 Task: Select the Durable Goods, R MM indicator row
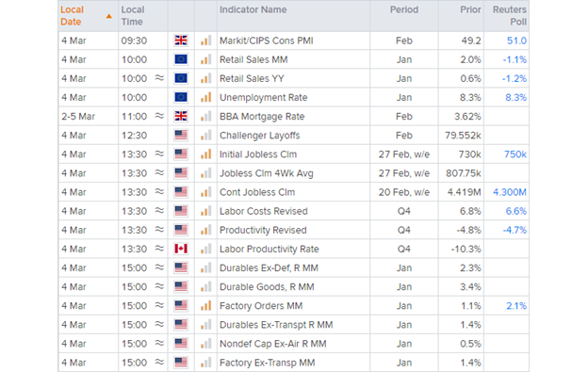294,286
